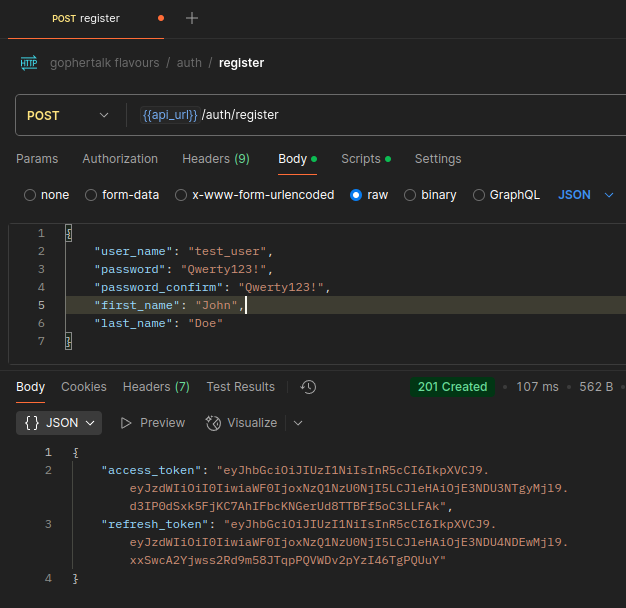The height and width of the screenshot is (608, 626).
Task: Open gophertalk flavours breadcrumb link
Action: [x=105, y=63]
